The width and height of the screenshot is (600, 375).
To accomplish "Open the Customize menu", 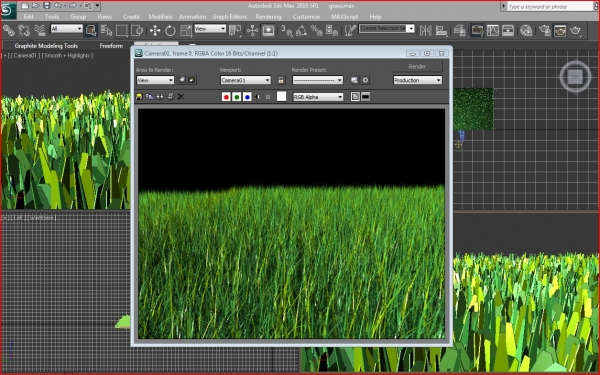I will tap(306, 17).
